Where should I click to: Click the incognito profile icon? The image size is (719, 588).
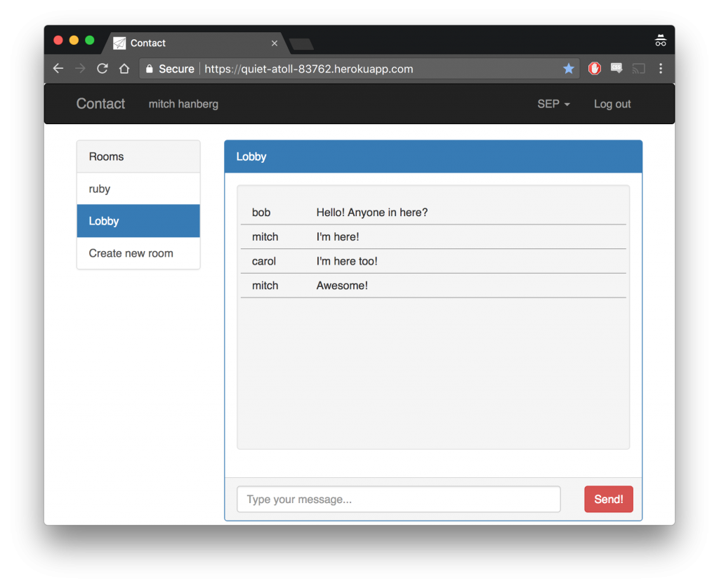tap(660, 40)
